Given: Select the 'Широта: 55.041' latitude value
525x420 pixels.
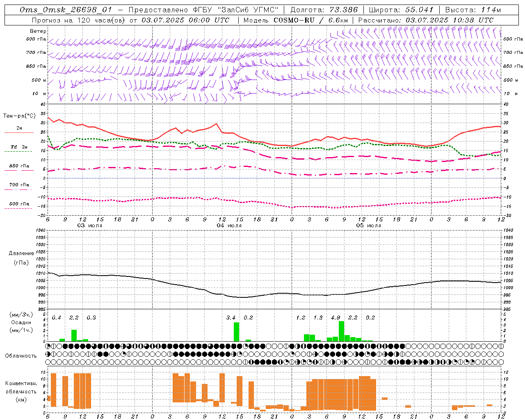Looking at the screenshot, I should pyautogui.click(x=401, y=10).
